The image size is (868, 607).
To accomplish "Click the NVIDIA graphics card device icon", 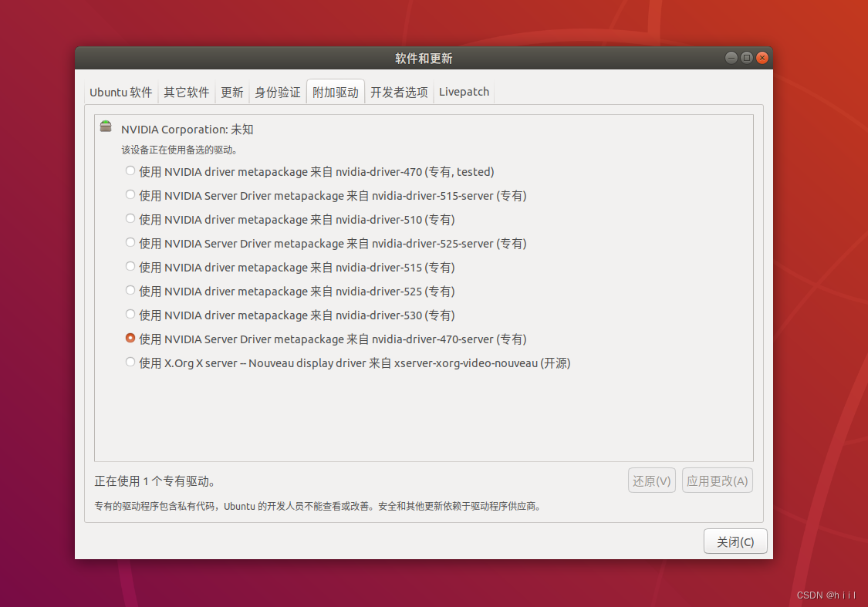I will (106, 126).
